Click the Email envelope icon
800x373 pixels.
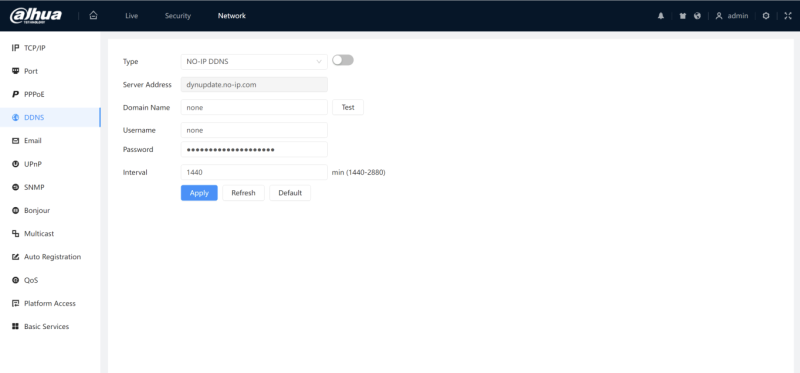click(15, 141)
